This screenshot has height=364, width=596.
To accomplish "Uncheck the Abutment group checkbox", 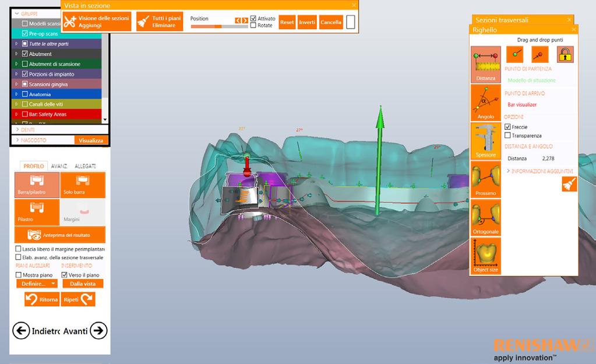I will pos(25,54).
